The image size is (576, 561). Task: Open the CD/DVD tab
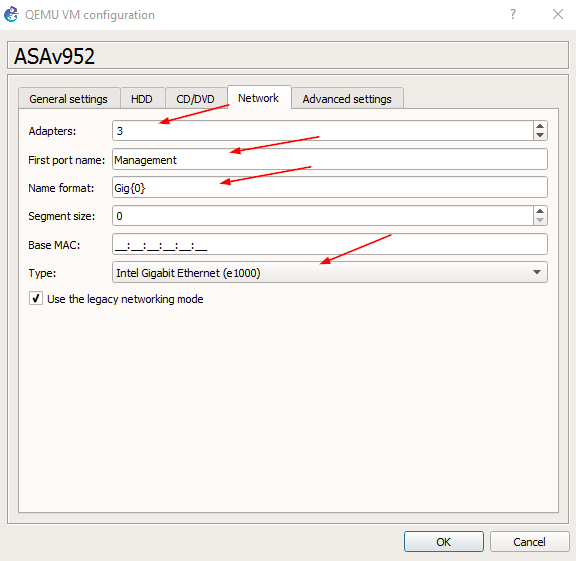point(195,99)
